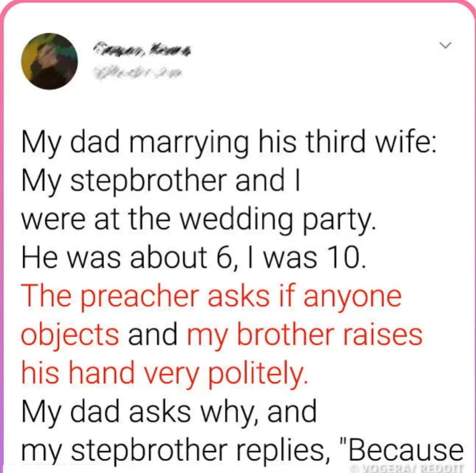Select red line "his hand very politely."
Screen dimensions: 476x473
pos(165,373)
